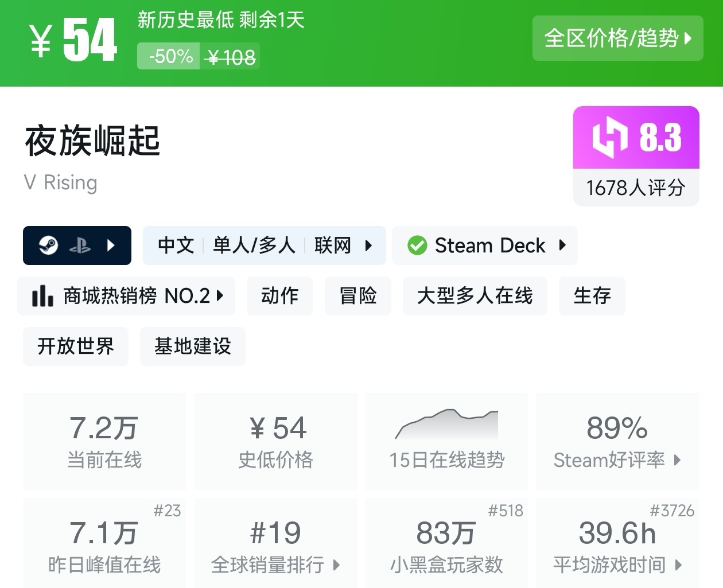This screenshot has width=723, height=588.
Task: Select the 基地建设 tag
Action: click(193, 346)
